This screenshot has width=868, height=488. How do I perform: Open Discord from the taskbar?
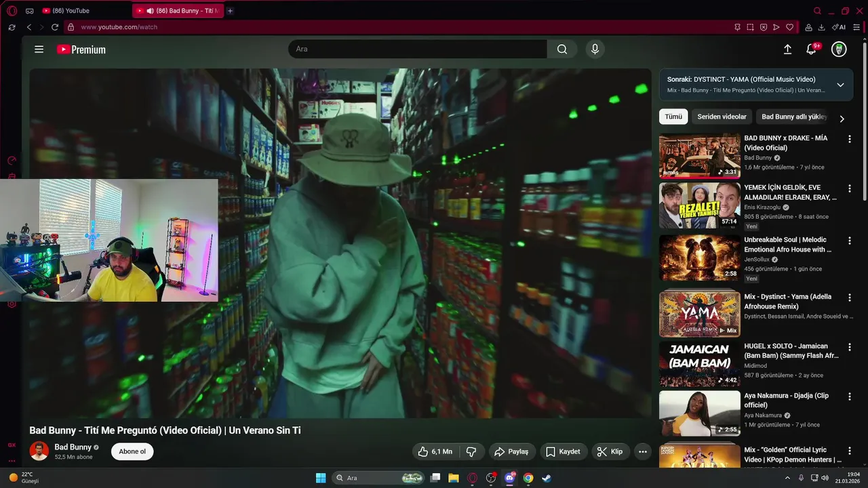(510, 478)
